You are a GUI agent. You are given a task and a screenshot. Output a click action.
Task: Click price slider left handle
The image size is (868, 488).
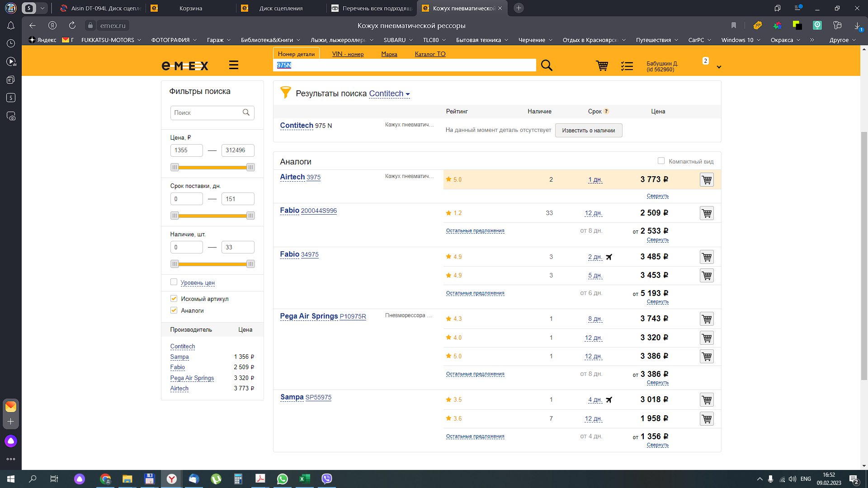175,167
